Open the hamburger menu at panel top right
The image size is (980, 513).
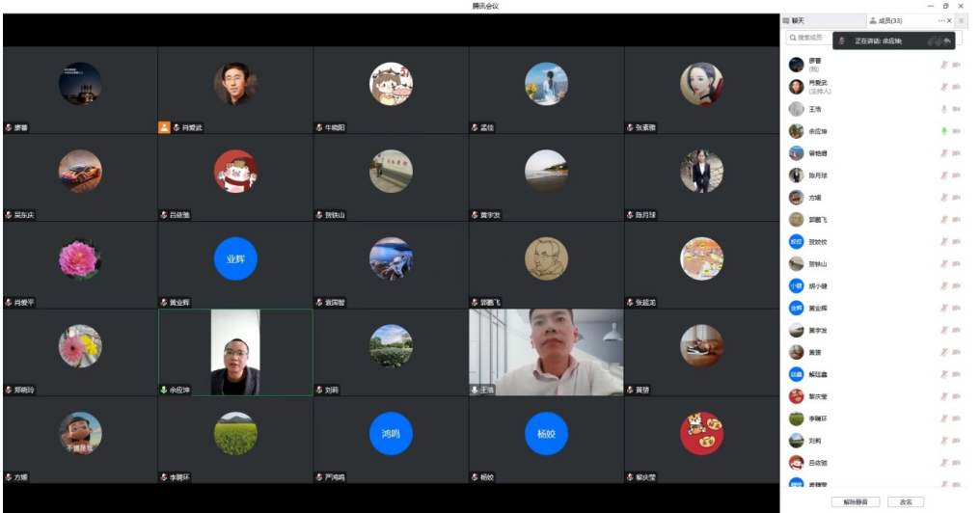(961, 20)
